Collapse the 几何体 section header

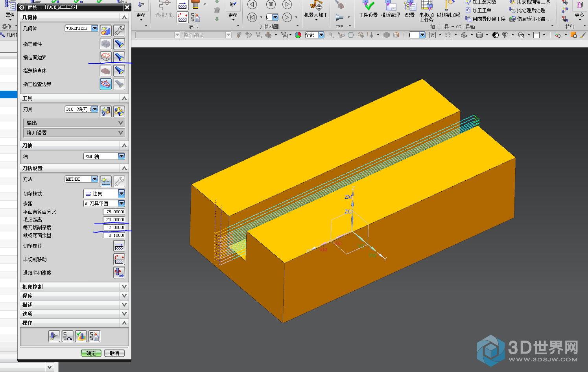[x=74, y=17]
